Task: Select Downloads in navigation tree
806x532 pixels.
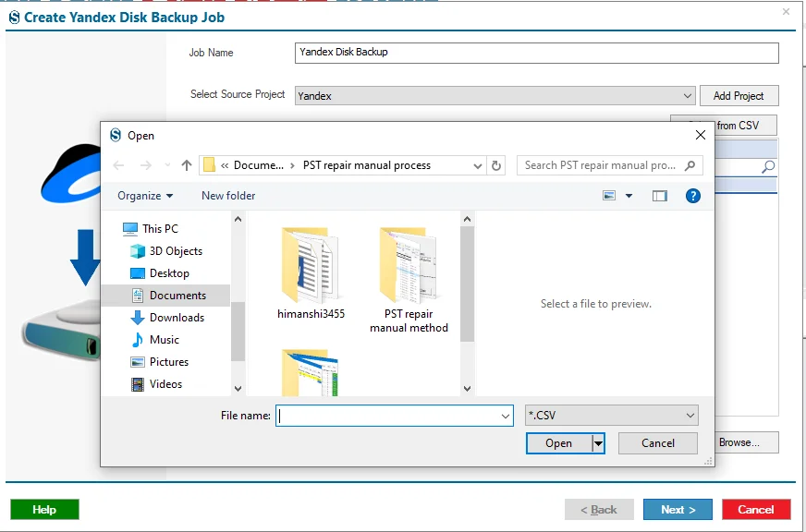Action: point(177,318)
